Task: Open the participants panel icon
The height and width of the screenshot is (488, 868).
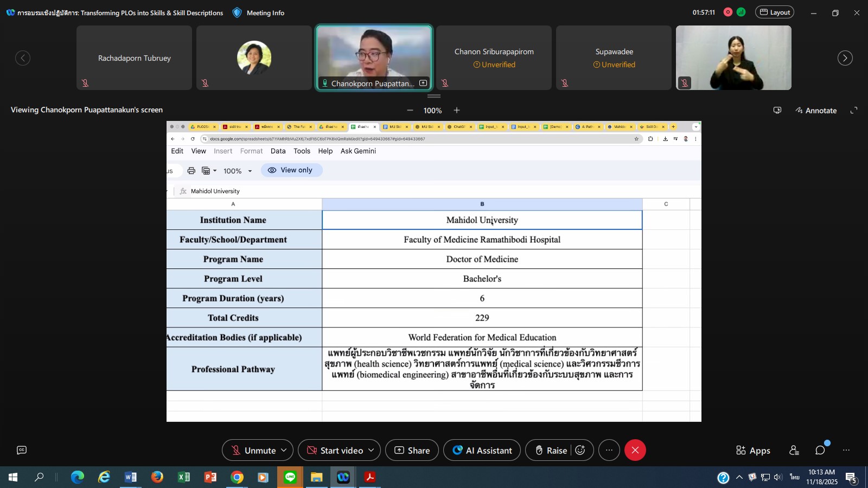Action: (x=794, y=450)
